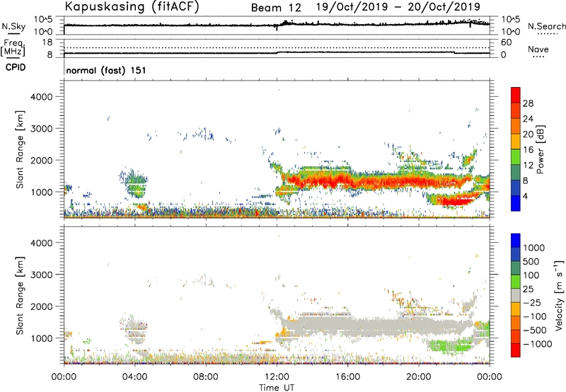566x392 pixels.
Task: Click the "4000" tick of the power panel
Action: (x=42, y=97)
